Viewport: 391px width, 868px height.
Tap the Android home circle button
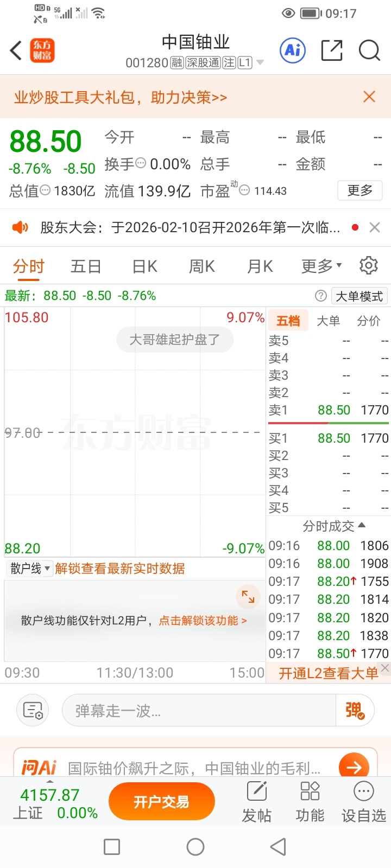coord(195,847)
